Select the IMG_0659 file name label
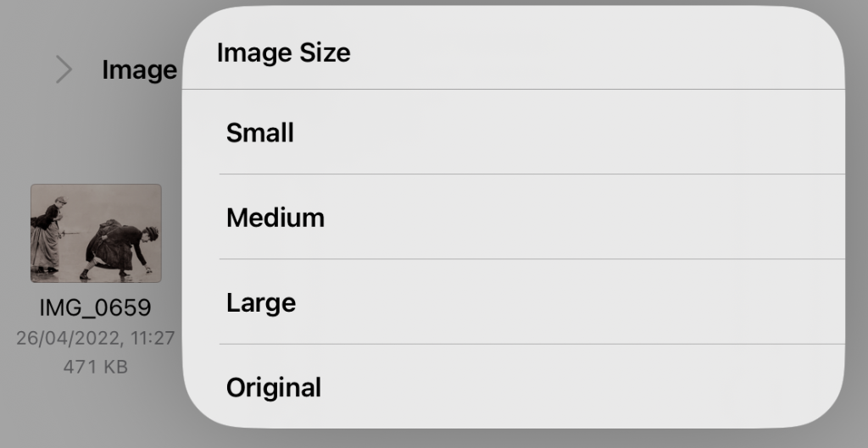Screen dimensions: 868x448 95,307
